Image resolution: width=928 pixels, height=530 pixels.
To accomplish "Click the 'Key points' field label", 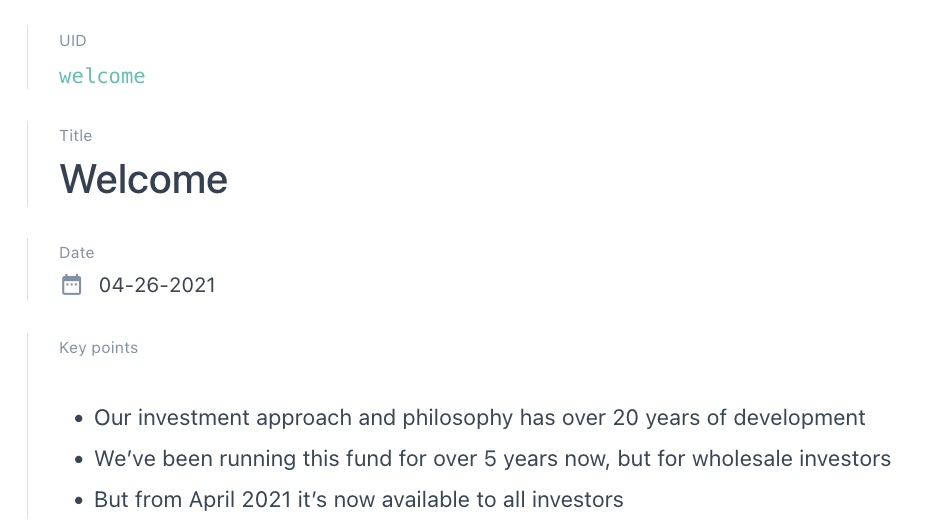I will [98, 347].
